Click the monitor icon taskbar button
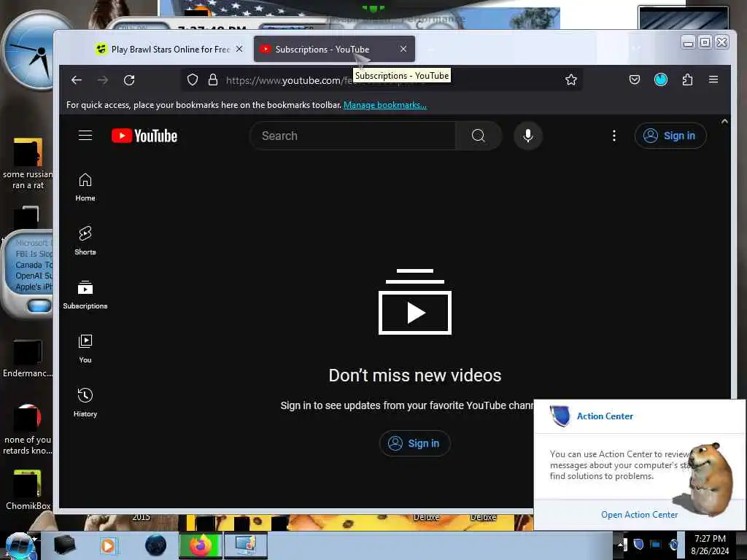Screen dimensions: 747x560 [245, 545]
